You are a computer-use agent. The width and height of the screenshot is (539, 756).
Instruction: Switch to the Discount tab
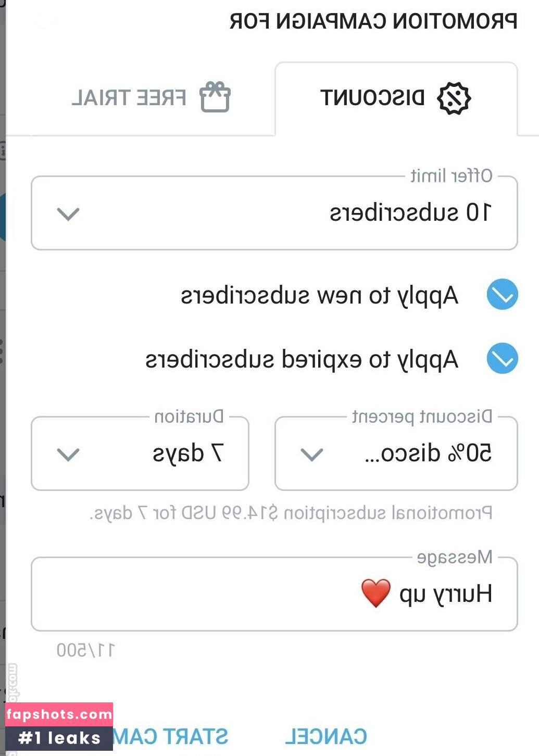tap(396, 98)
